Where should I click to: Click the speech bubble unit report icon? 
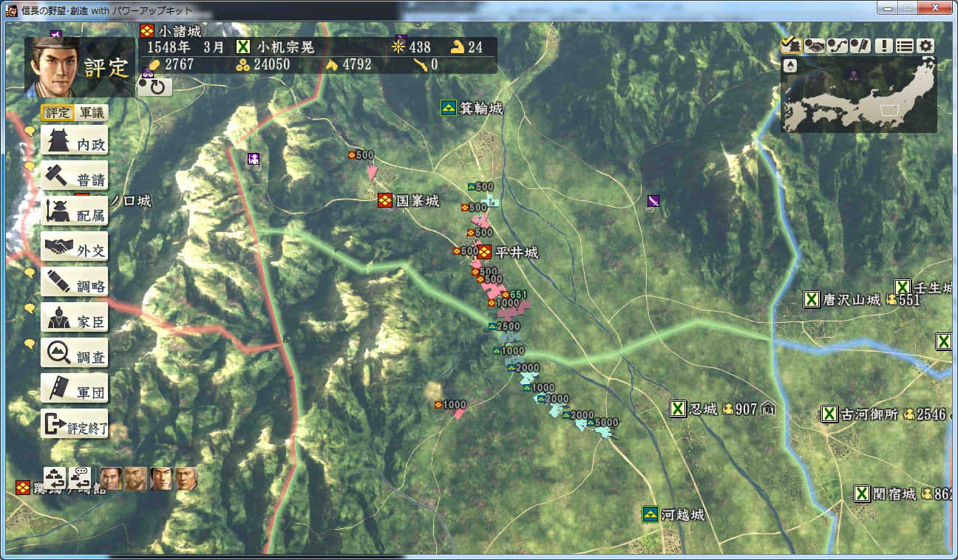(x=80, y=478)
